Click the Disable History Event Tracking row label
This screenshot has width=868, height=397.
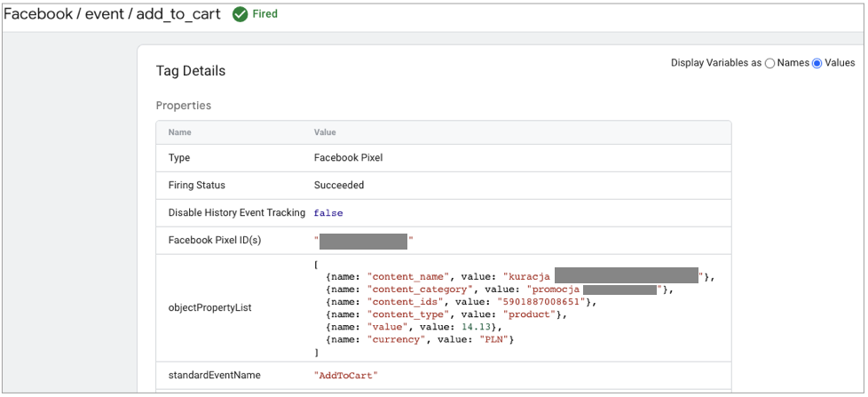(236, 213)
